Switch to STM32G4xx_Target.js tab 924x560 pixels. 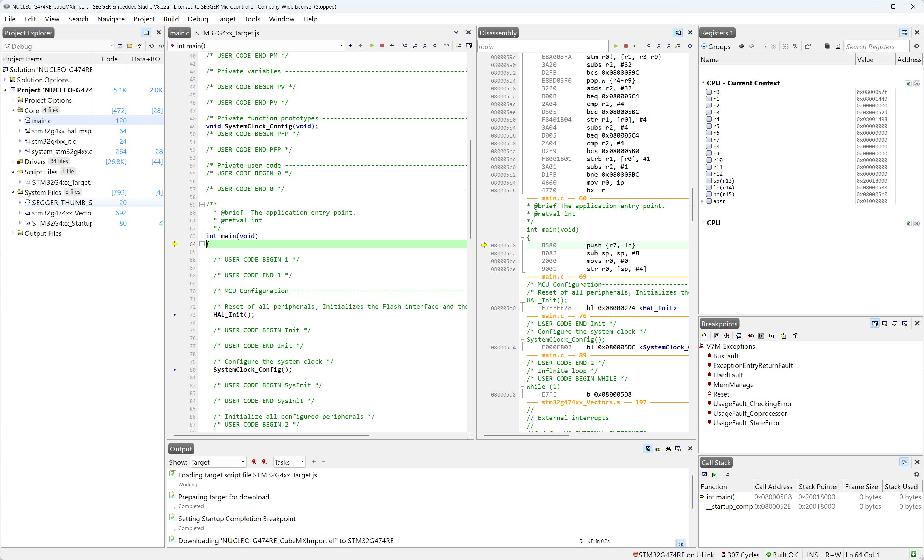coord(227,33)
